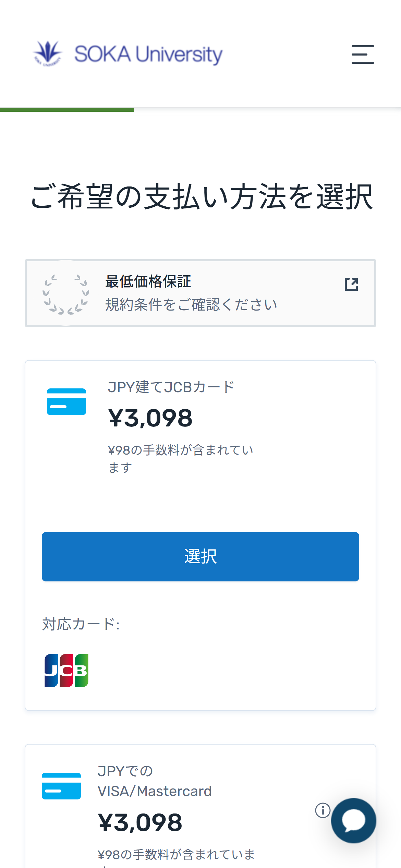This screenshot has height=868, width=401.
Task: Click the ¥3,098 price under VISA/Mastercard
Action: [x=140, y=823]
